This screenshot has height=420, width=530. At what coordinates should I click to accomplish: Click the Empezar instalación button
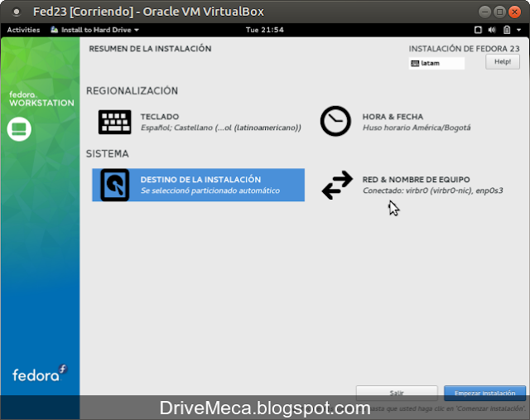(484, 393)
